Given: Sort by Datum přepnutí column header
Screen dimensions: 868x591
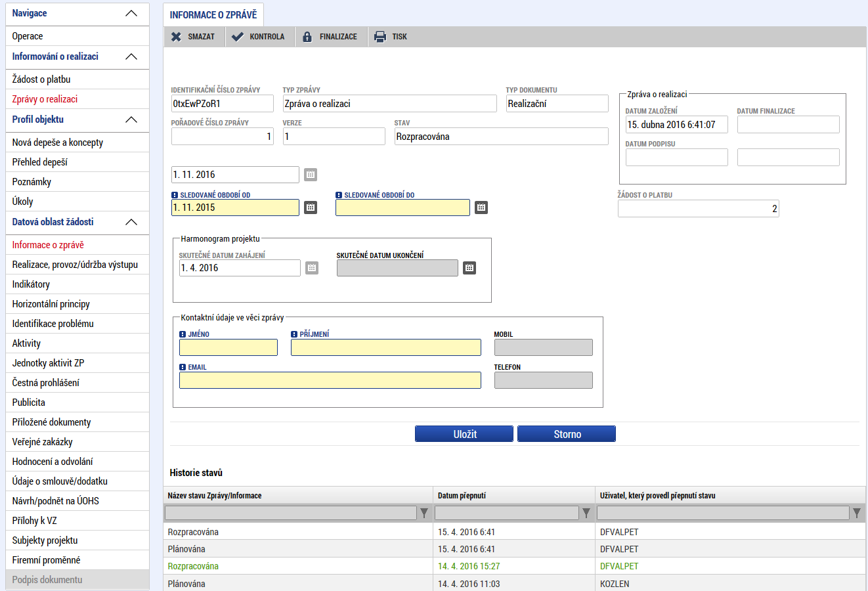Looking at the screenshot, I should pos(462,496).
